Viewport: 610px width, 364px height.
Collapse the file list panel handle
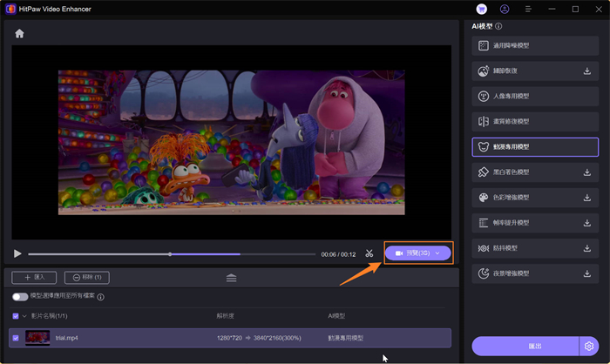231,277
